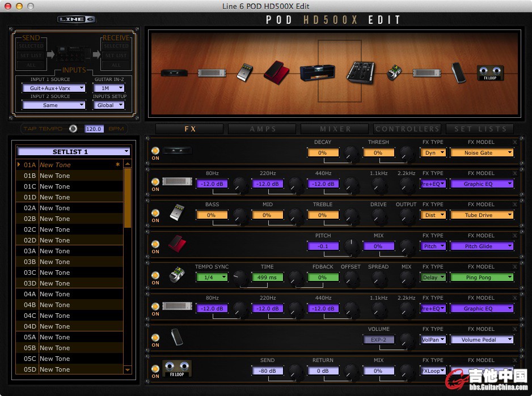Select the red Pitch Glide pedal in signal chain

coord(277,72)
